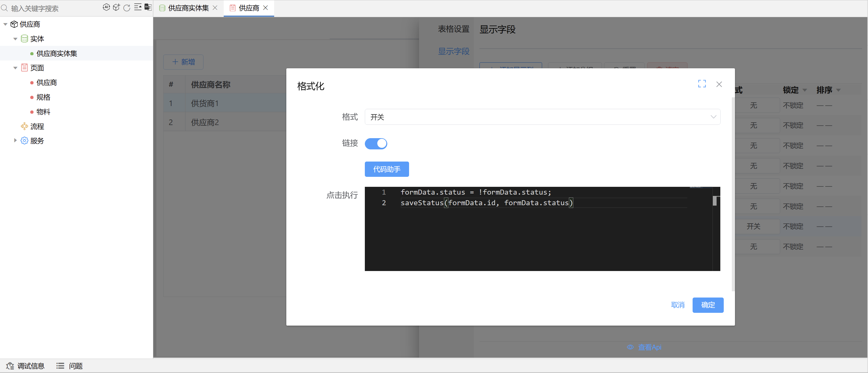Screen dimensions: 868x373
Task: Switch to the 供应商实体集 tab
Action: (188, 8)
